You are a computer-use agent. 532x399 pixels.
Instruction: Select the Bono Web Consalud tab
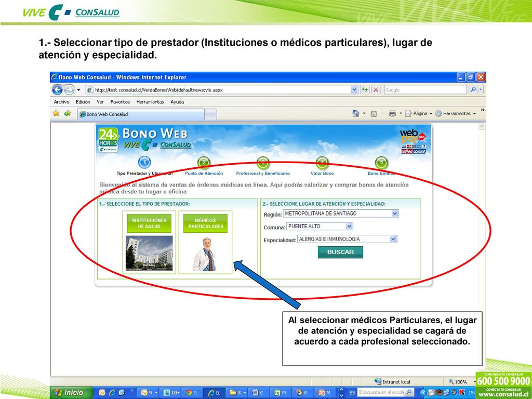point(141,114)
